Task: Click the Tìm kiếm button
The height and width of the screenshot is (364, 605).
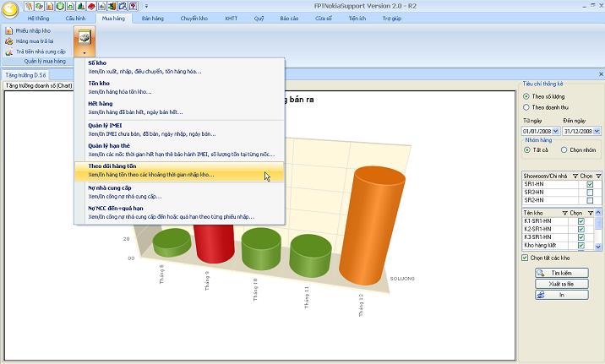Action: coord(562,273)
